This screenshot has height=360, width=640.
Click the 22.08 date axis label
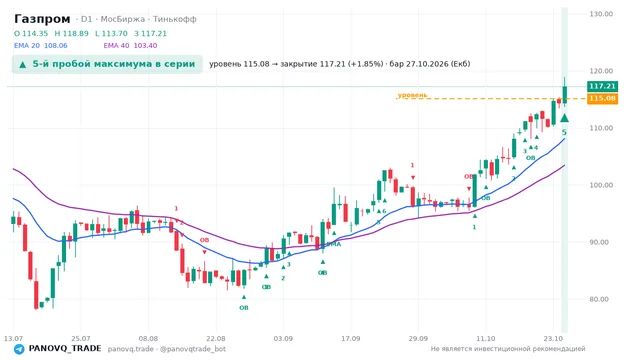[216, 339]
